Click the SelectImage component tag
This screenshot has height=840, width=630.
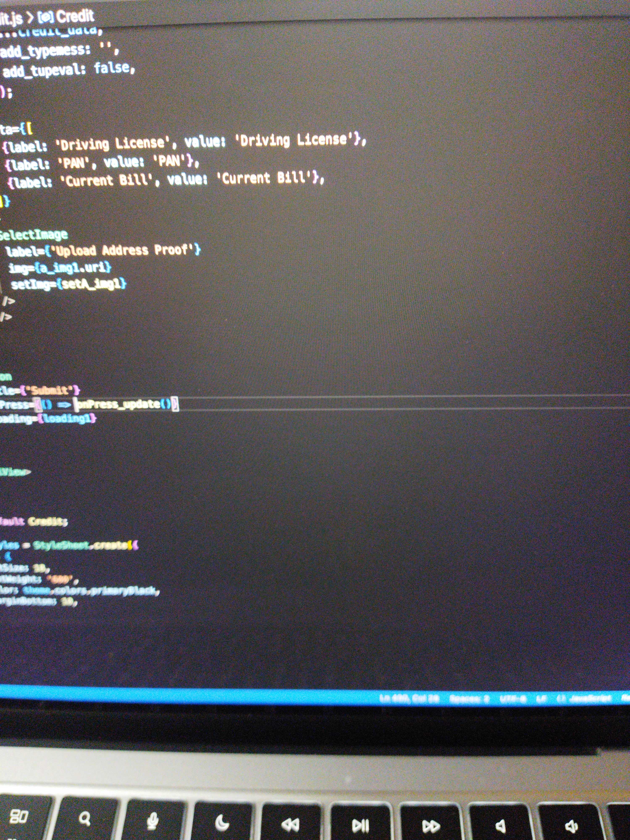[x=33, y=235]
